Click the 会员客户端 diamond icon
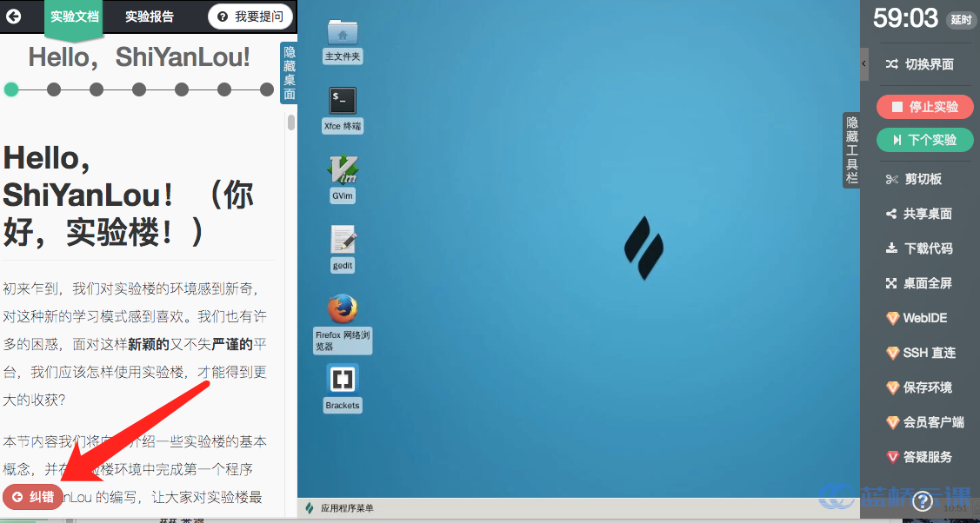 [x=892, y=422]
